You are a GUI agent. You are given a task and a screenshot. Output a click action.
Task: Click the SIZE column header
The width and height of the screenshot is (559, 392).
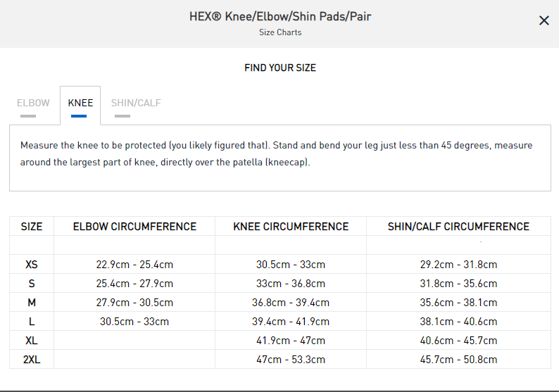(32, 227)
